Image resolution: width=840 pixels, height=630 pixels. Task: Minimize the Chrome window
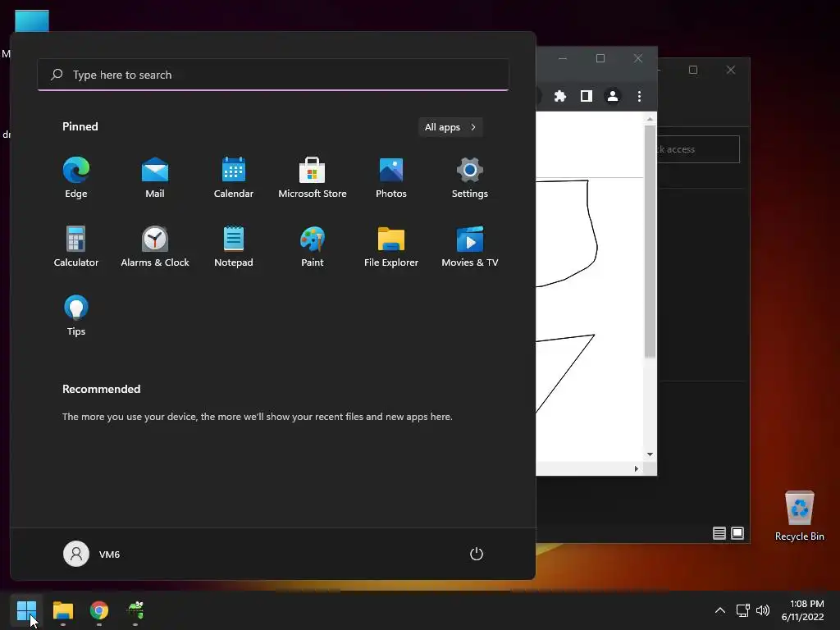[x=563, y=58]
